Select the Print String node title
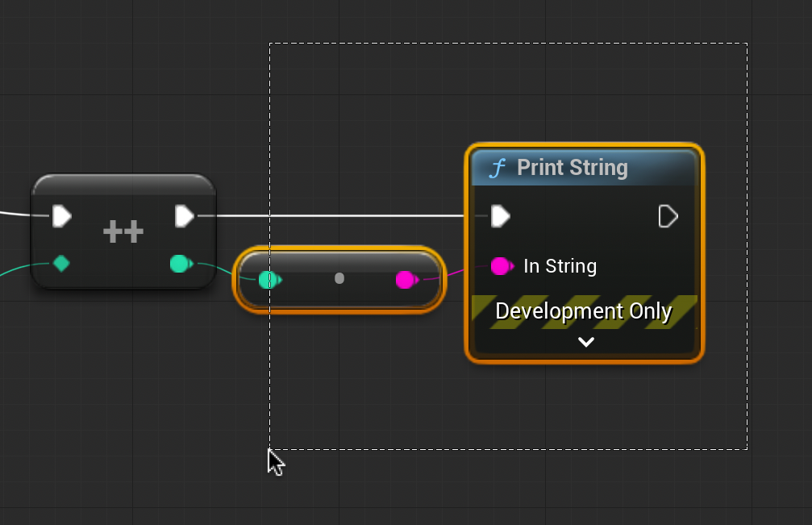The image size is (812, 525). (x=572, y=168)
